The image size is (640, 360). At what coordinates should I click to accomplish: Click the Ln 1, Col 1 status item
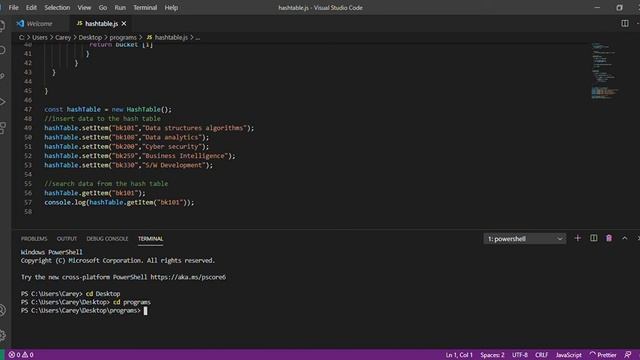(459, 355)
